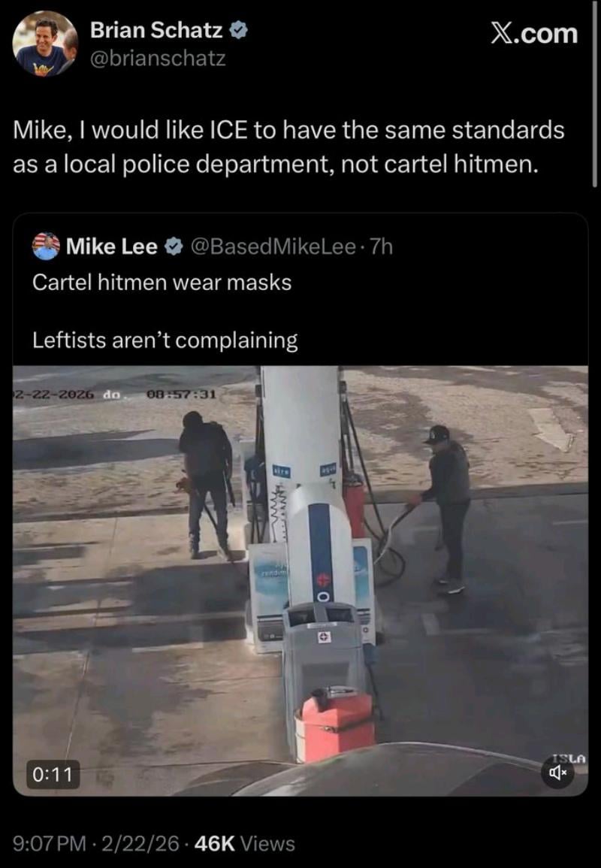Click the X.com logo text

tap(534, 34)
